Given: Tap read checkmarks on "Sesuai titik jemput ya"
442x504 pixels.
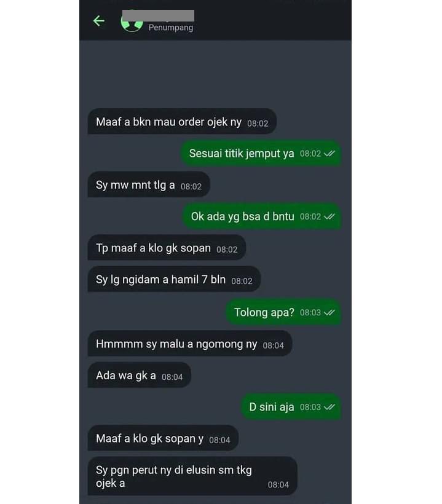Looking at the screenshot, I should click(x=330, y=154).
